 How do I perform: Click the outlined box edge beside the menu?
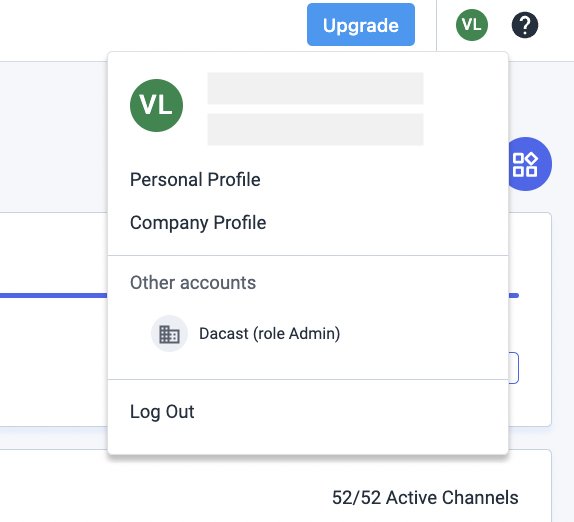pyautogui.click(x=514, y=368)
